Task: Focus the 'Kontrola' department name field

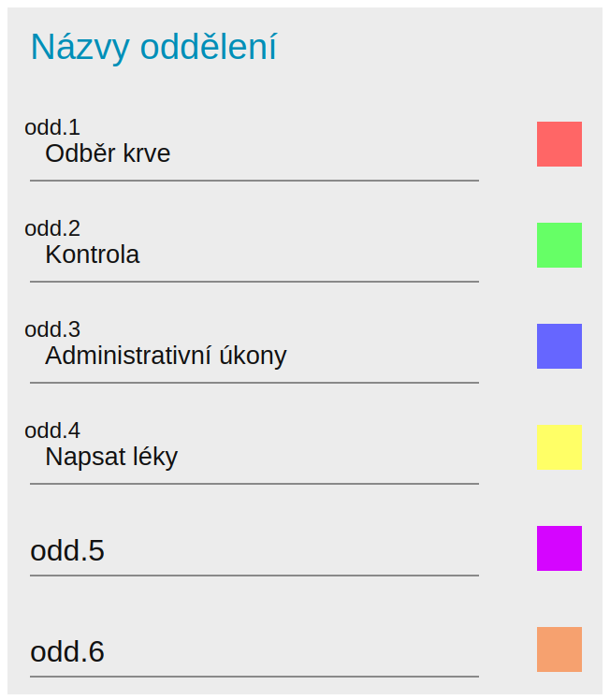Action: tap(253, 255)
